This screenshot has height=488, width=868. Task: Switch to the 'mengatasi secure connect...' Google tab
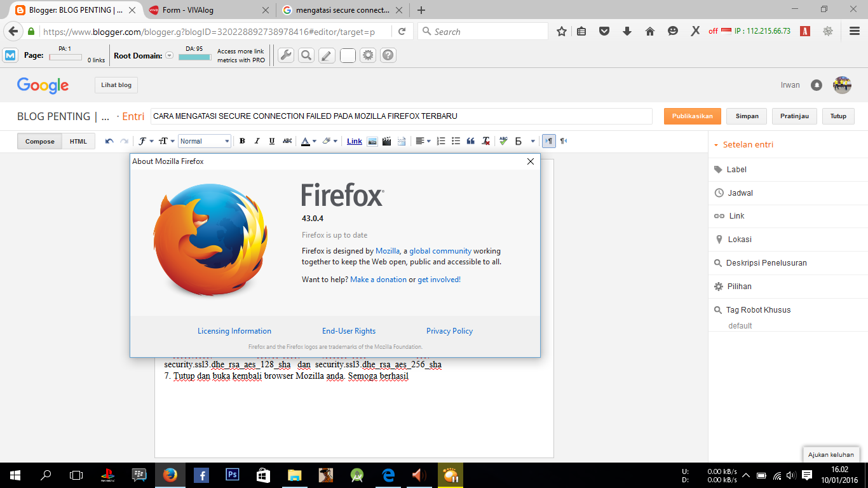[343, 10]
